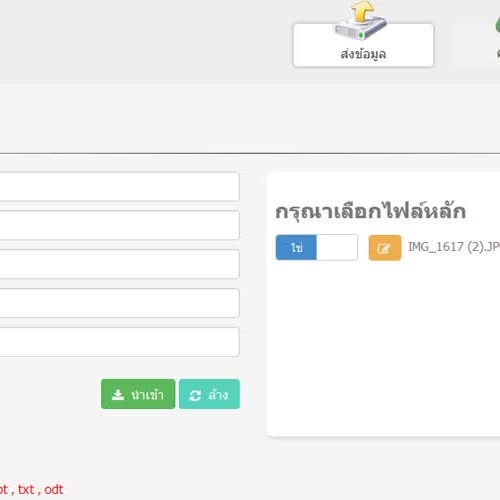
Task: Click the กรุณาเลือกไฟล์หลัก heading
Action: (370, 212)
